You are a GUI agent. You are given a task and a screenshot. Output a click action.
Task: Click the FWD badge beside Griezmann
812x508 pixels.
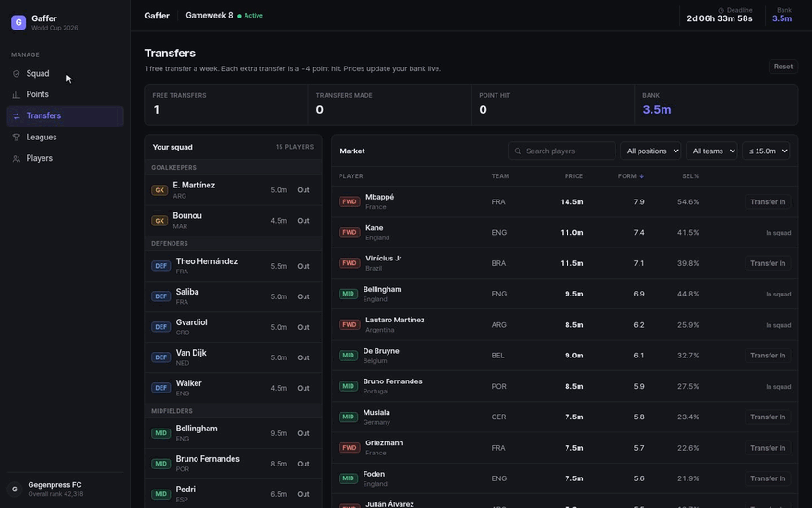(350, 447)
